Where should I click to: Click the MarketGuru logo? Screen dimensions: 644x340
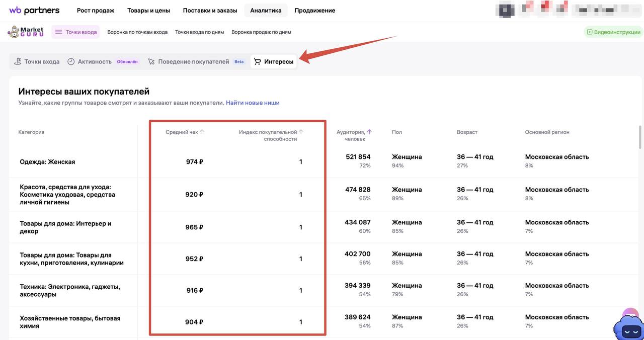click(26, 32)
